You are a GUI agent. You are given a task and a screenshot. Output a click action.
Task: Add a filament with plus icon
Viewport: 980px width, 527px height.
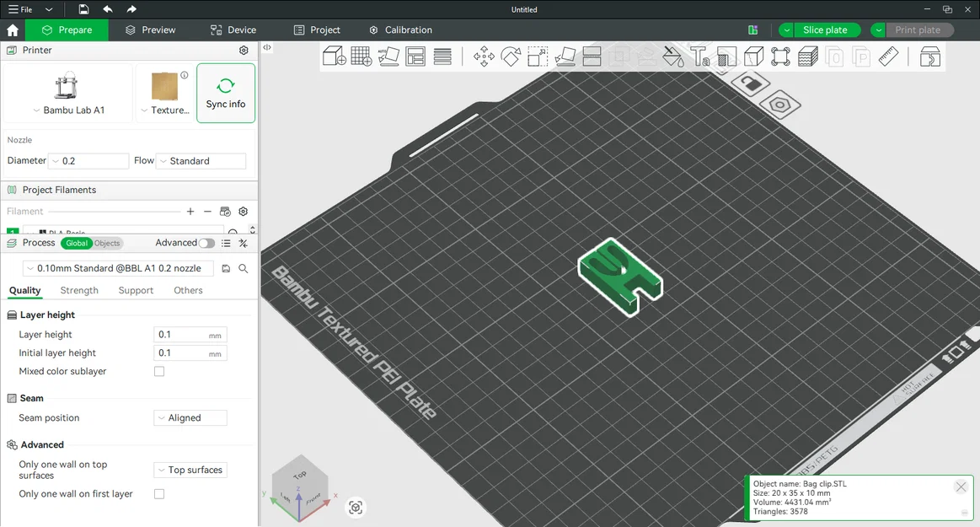point(190,212)
